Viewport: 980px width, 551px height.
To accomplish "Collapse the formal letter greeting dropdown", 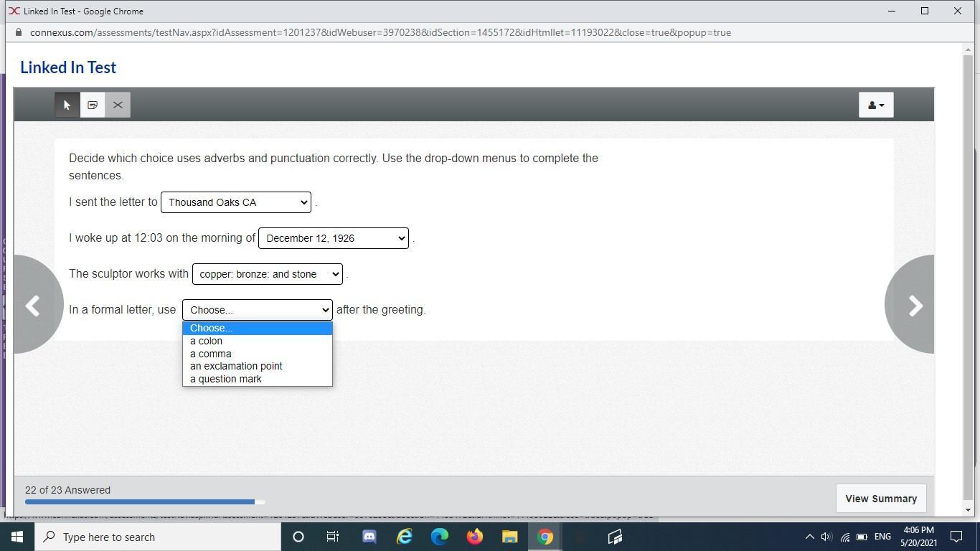I will 258,310.
